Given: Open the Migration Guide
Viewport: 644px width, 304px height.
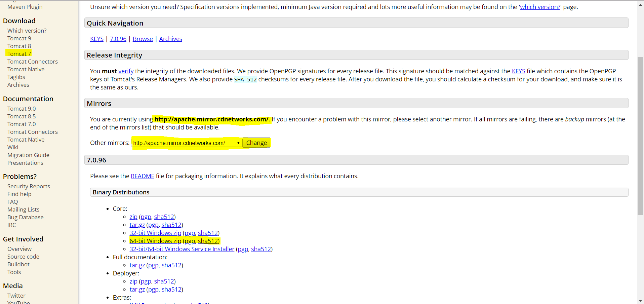Looking at the screenshot, I should coord(28,155).
